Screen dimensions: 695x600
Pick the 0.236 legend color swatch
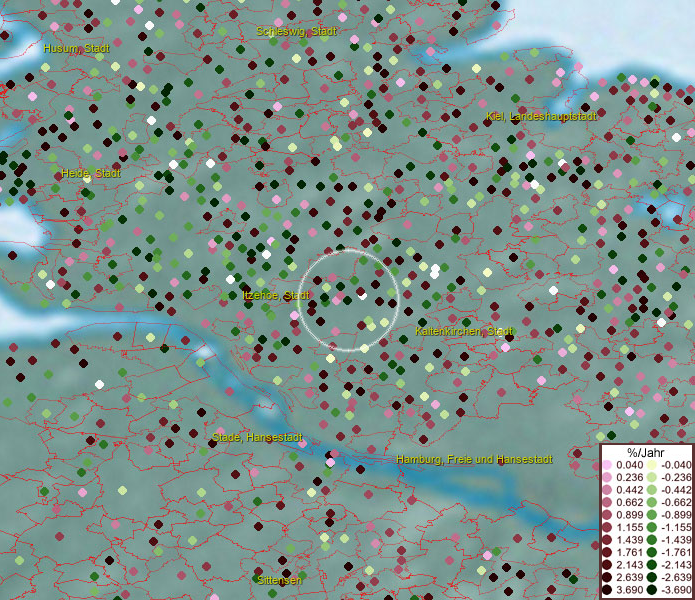tap(607, 477)
